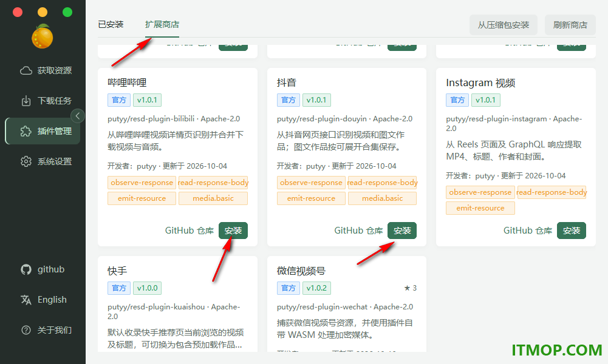The height and width of the screenshot is (364, 608).
Task: Click the 微信视频号 card title
Action: [x=301, y=271]
